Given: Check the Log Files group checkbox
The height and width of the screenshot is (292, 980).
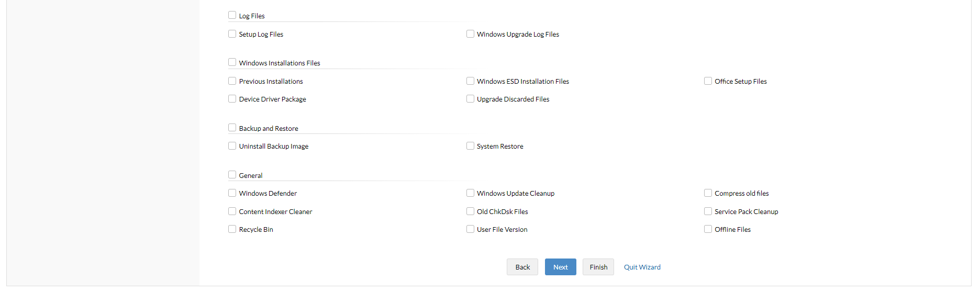Looking at the screenshot, I should pos(232,15).
